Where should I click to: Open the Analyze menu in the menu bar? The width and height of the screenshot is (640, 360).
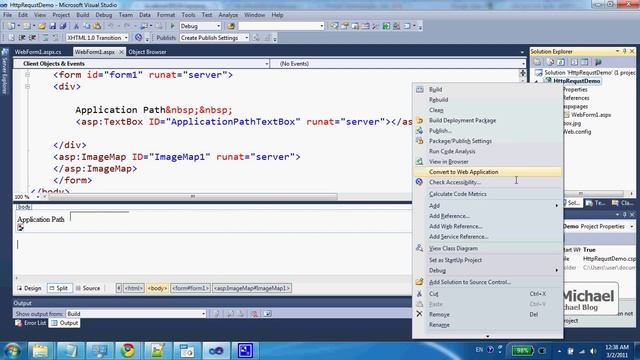[228, 15]
